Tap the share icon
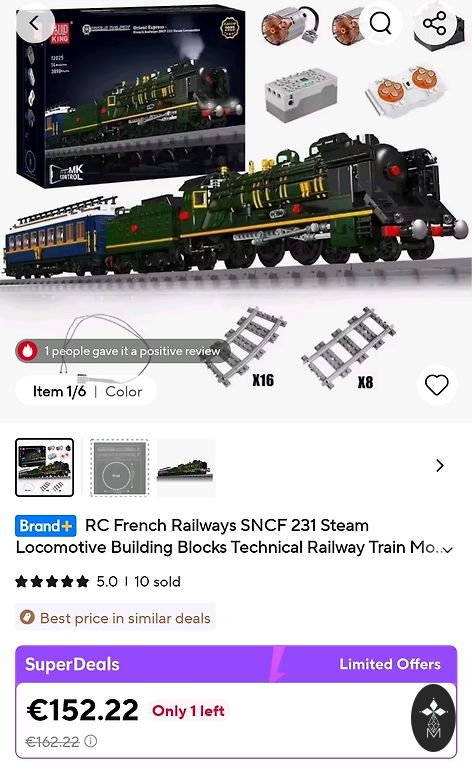The width and height of the screenshot is (472, 768). point(434,23)
